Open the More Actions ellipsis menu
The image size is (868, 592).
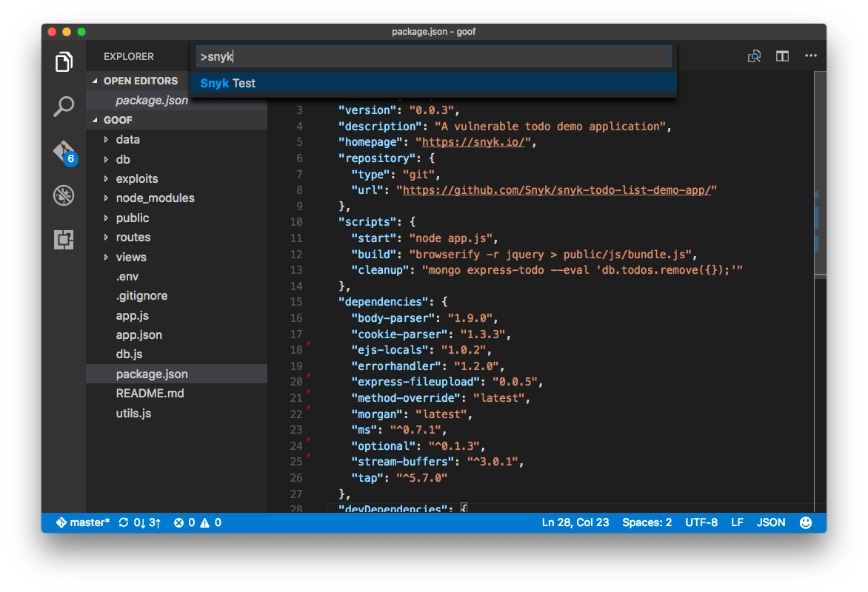coord(810,55)
